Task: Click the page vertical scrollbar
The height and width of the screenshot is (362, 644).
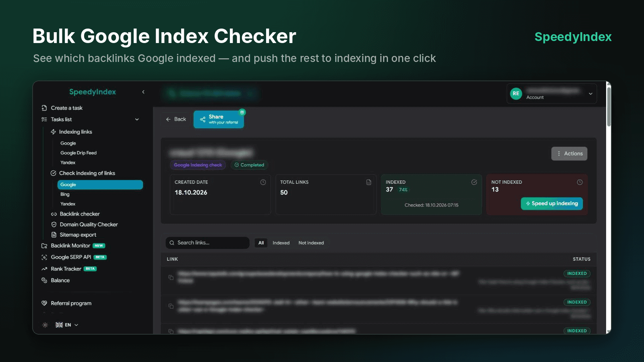Action: pyautogui.click(x=609, y=107)
